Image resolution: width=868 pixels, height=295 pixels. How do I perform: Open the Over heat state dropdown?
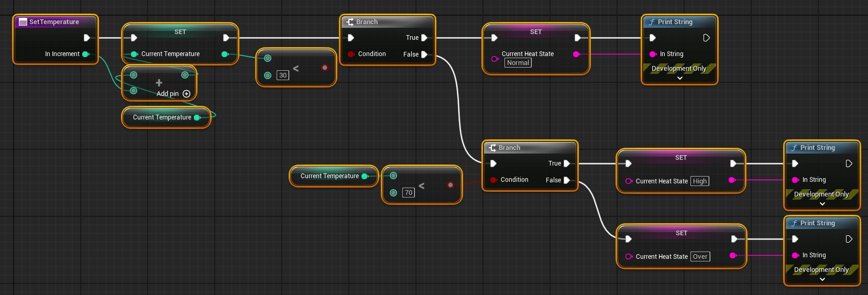pyautogui.click(x=700, y=257)
